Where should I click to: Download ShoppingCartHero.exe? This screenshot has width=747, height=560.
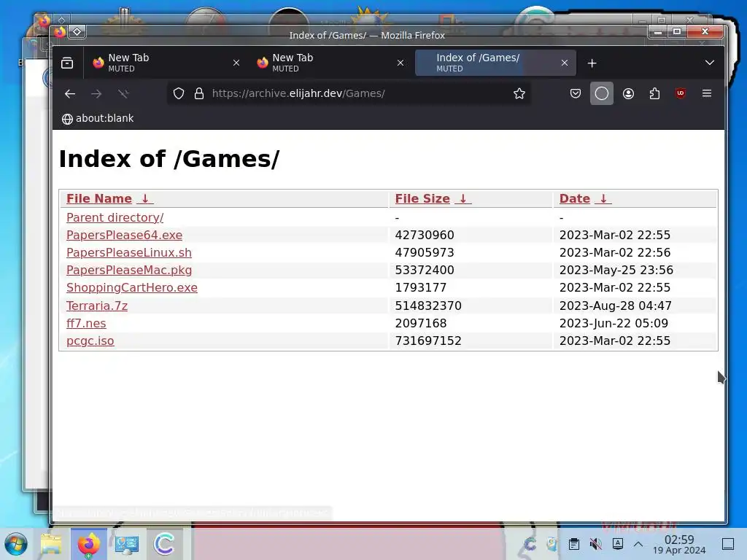(132, 287)
